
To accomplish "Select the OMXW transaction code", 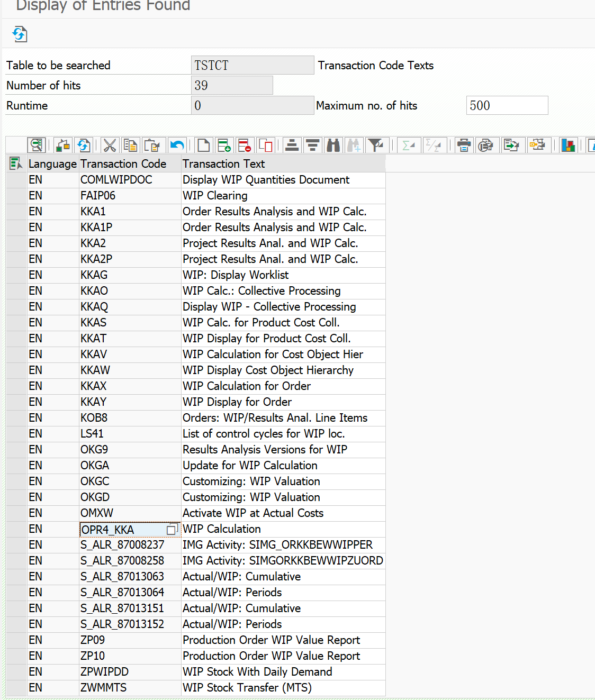I will pyautogui.click(x=130, y=513).
